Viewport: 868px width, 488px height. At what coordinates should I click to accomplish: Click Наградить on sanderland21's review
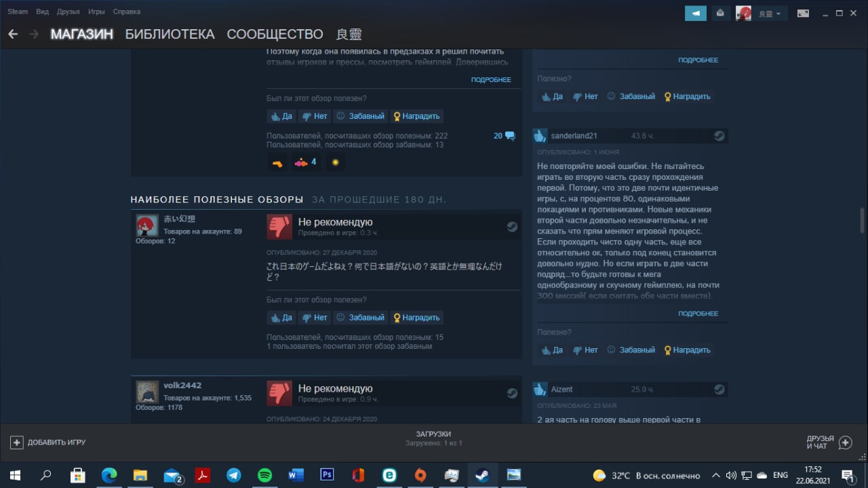tap(688, 350)
